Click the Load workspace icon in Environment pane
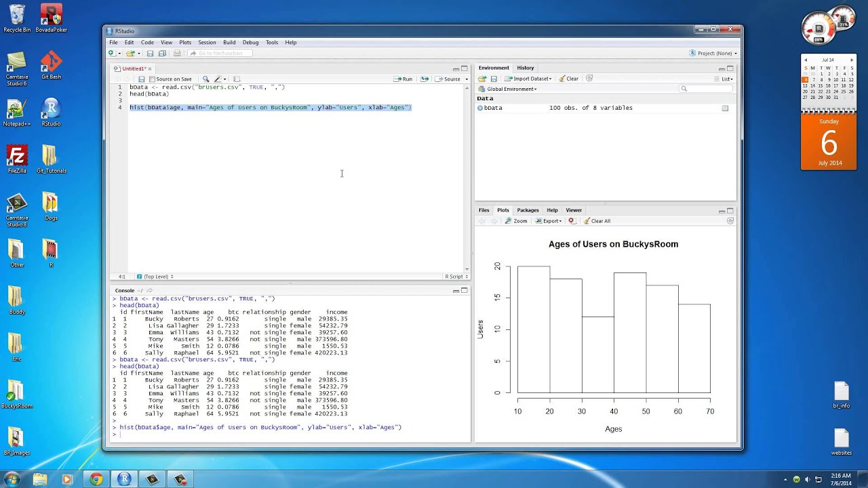Image resolution: width=868 pixels, height=488 pixels. (482, 79)
